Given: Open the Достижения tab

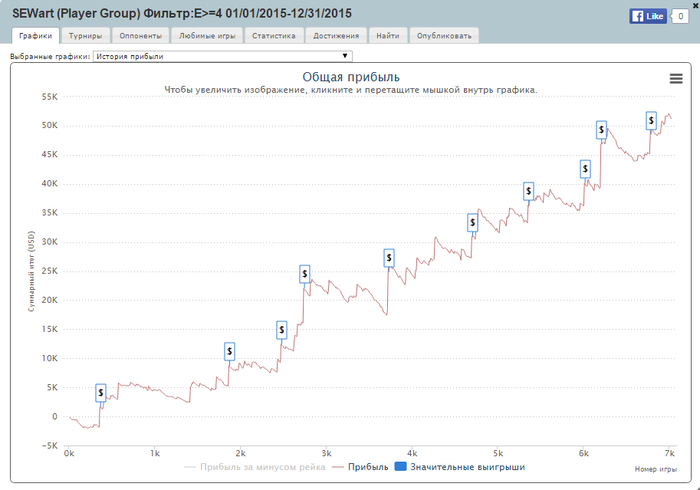Looking at the screenshot, I should click(336, 36).
